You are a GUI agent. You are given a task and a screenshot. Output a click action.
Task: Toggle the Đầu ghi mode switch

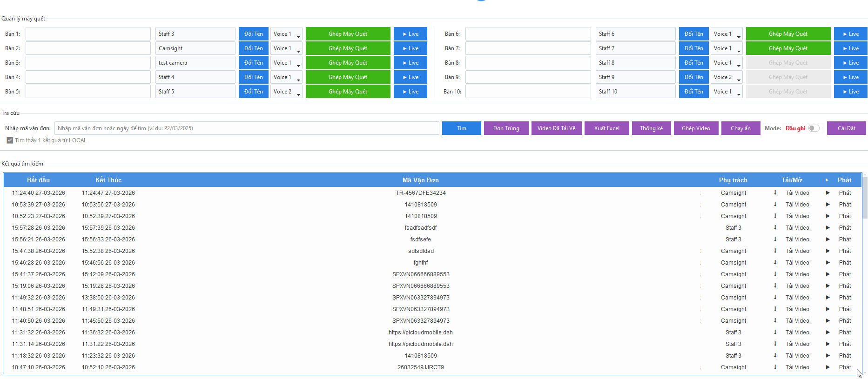tap(814, 128)
